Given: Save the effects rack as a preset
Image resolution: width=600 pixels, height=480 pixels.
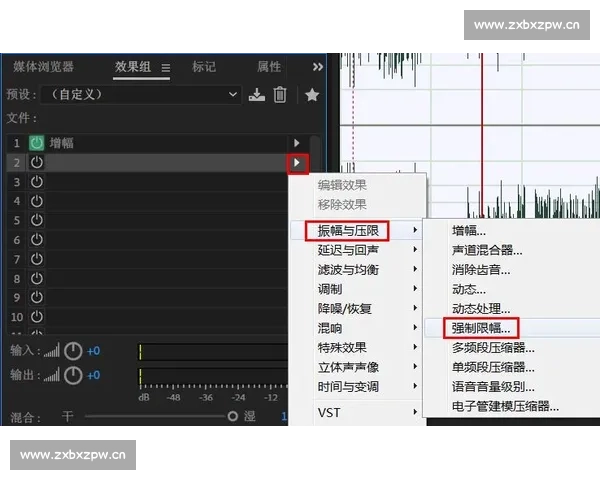Looking at the screenshot, I should click(256, 95).
